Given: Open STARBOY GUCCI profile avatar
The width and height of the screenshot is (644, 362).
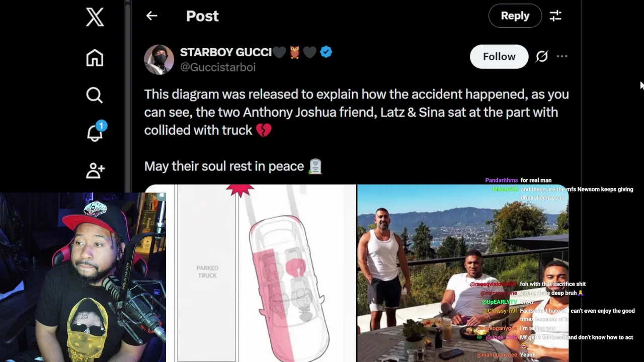Looking at the screenshot, I should (x=159, y=59).
